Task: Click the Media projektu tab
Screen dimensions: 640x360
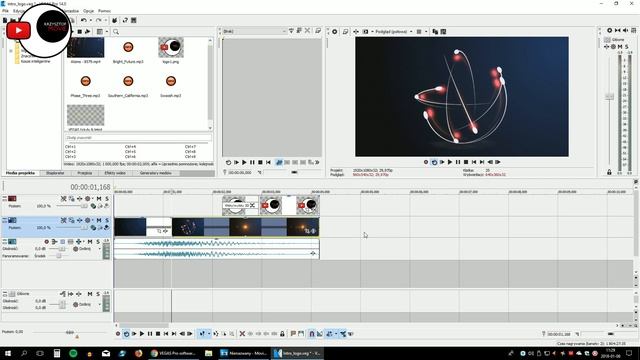Action: pos(20,173)
